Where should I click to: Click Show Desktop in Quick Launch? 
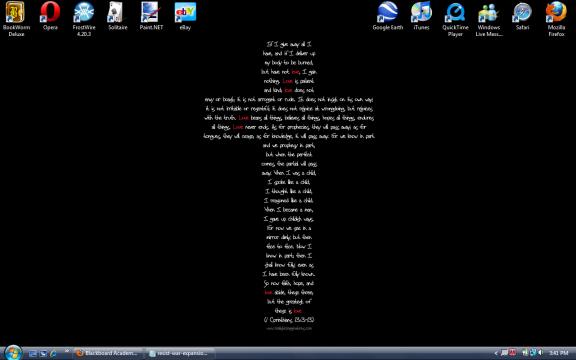pos(33,354)
